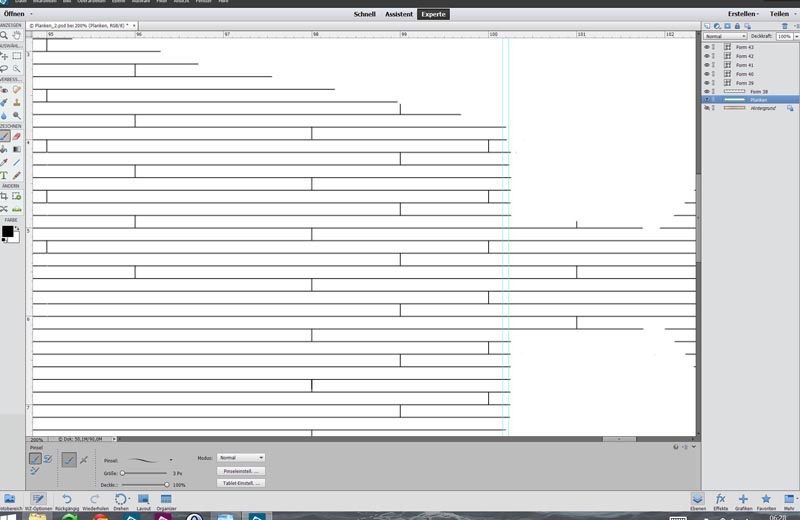Open the layer blend mode Normal dropdown
Viewport: 800px width, 520px height.
tap(726, 36)
